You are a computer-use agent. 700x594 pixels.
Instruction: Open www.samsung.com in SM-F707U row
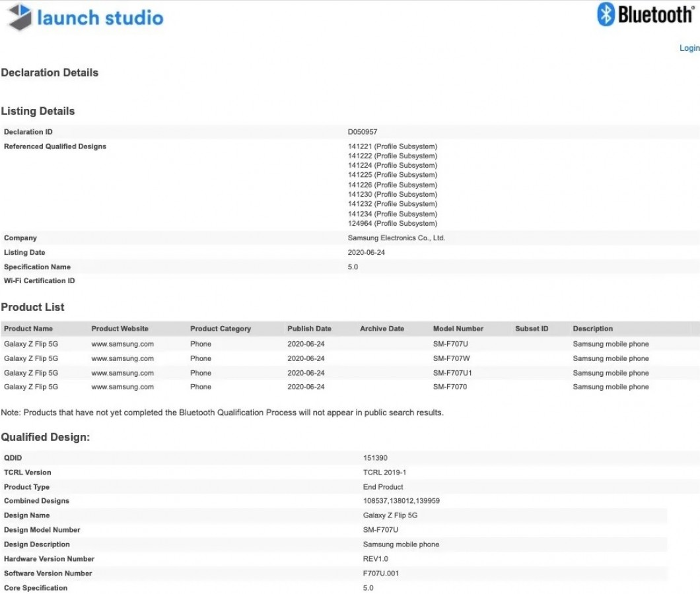pos(122,344)
